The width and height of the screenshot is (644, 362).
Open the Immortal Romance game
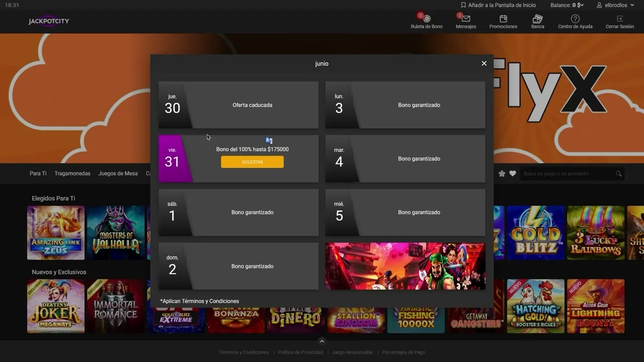[116, 306]
